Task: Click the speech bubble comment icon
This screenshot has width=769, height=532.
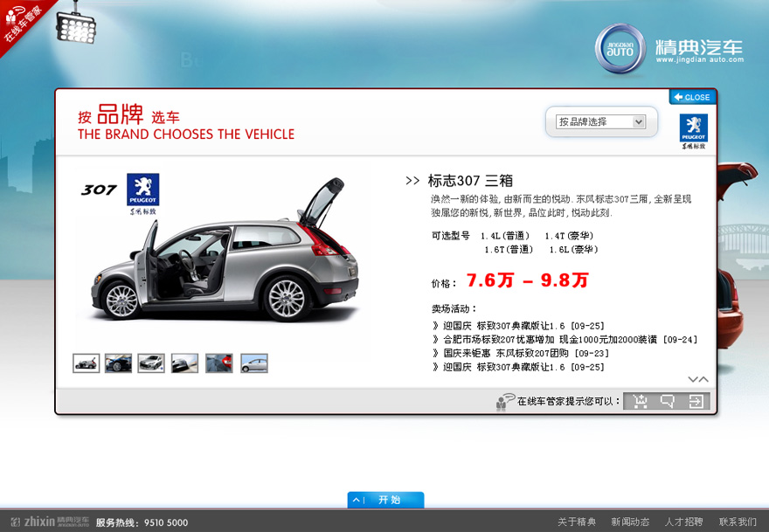Action: (x=668, y=401)
